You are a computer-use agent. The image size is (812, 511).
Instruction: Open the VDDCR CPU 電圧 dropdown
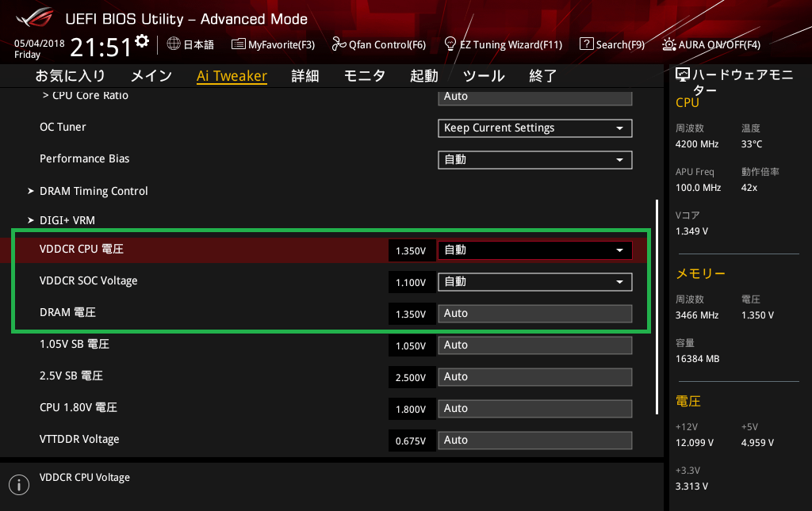(x=535, y=250)
